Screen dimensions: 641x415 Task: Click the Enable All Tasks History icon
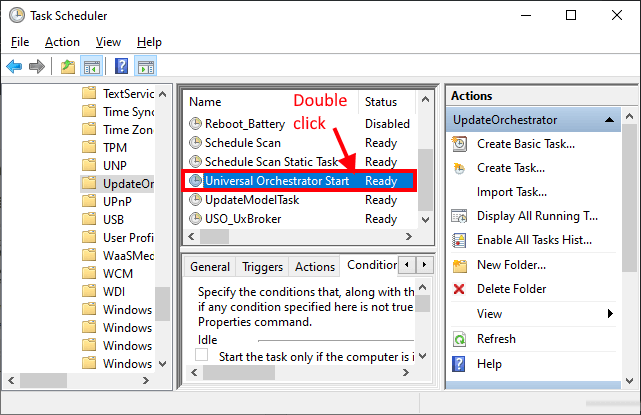pos(459,240)
